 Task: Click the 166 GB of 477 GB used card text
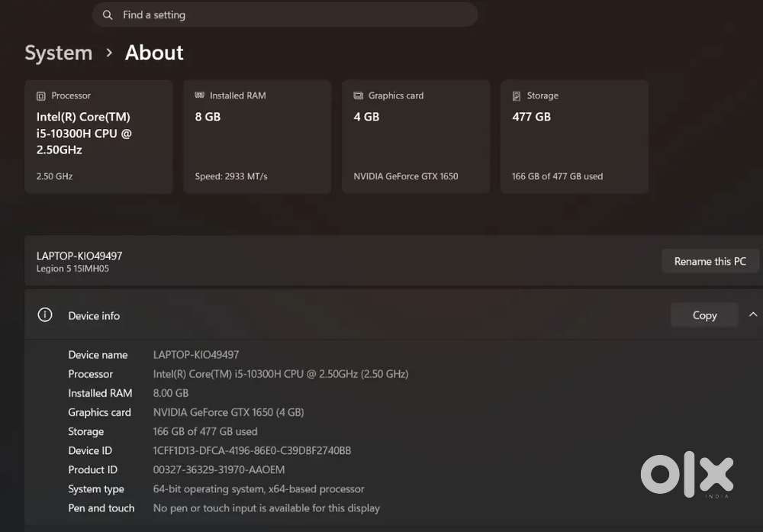[x=558, y=176]
